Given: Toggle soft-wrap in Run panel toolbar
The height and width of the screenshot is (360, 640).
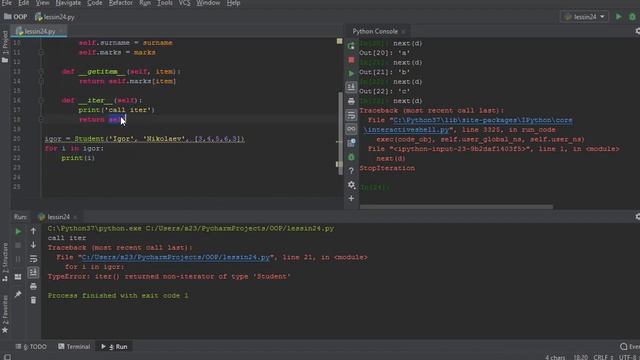Looking at the screenshot, I should pos(33,259).
